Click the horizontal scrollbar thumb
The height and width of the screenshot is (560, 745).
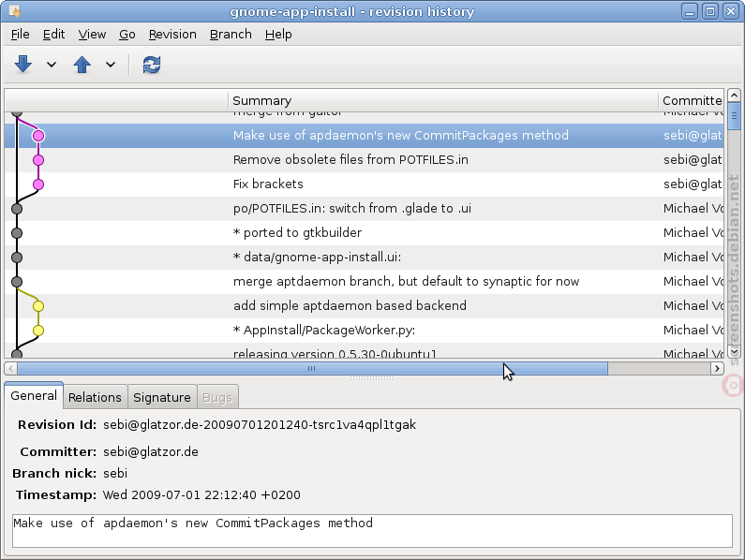[312, 368]
